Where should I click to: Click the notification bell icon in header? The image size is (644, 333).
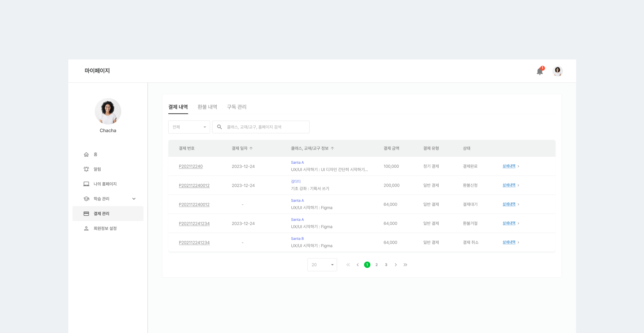tap(539, 71)
